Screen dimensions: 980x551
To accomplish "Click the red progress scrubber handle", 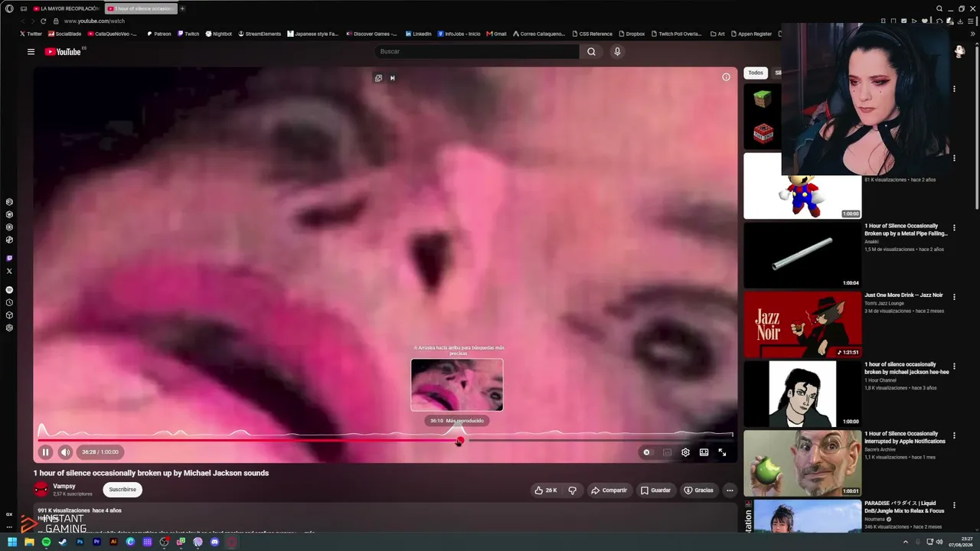I will [459, 441].
